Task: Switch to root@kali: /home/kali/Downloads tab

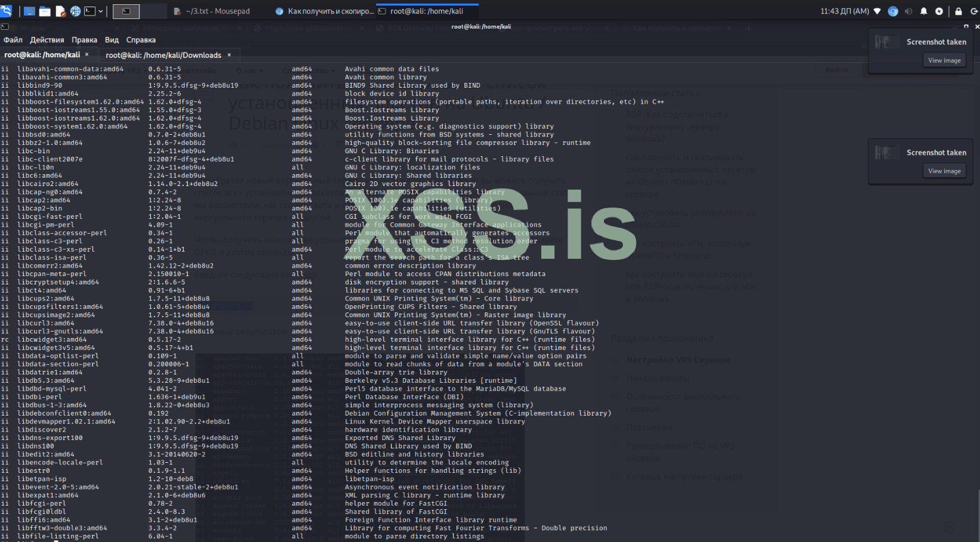Action: pyautogui.click(x=163, y=55)
